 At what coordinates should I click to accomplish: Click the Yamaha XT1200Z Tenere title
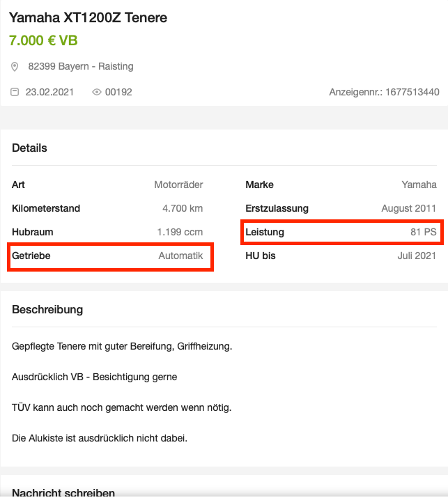click(x=88, y=17)
